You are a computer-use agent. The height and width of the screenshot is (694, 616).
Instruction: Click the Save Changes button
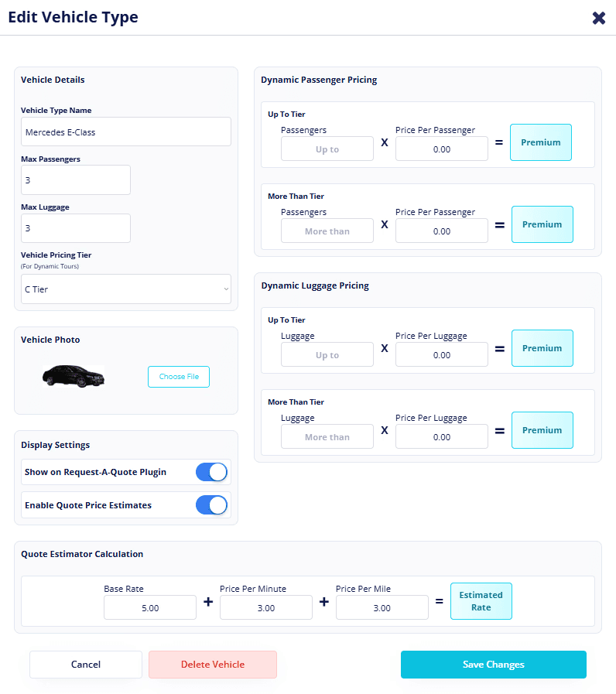click(493, 664)
